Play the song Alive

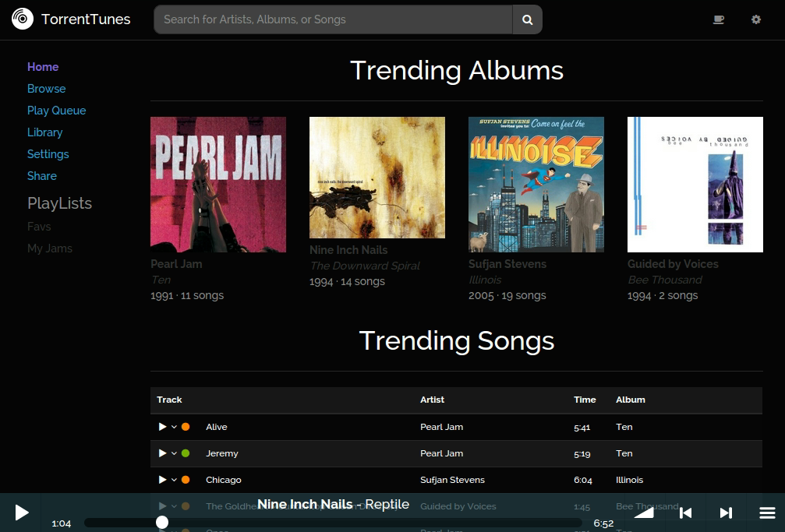(162, 427)
